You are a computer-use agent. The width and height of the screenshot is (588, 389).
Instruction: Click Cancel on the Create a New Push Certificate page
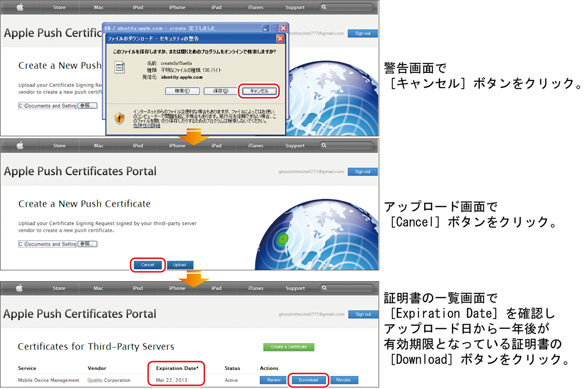point(147,265)
